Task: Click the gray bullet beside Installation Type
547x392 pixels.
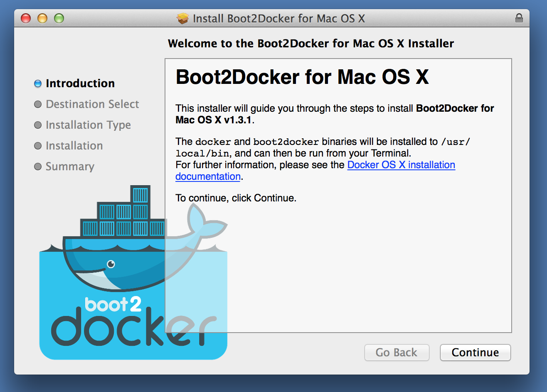Action: [x=38, y=125]
